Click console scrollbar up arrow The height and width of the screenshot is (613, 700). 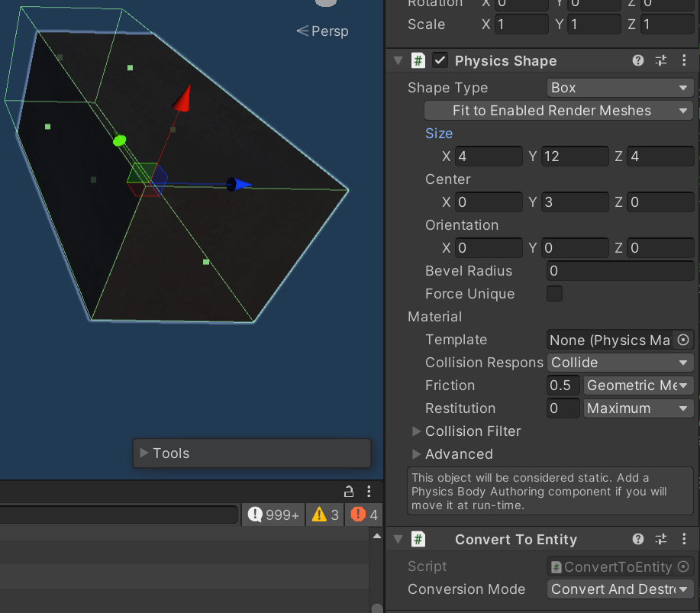pyautogui.click(x=377, y=535)
